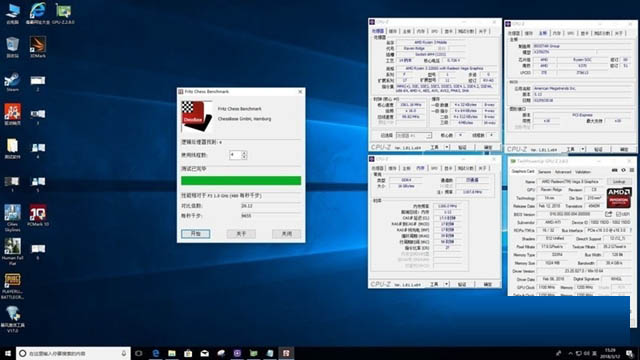The image size is (640, 360).
Task: Launch the Steam desktop shortcut
Action: click(13, 81)
